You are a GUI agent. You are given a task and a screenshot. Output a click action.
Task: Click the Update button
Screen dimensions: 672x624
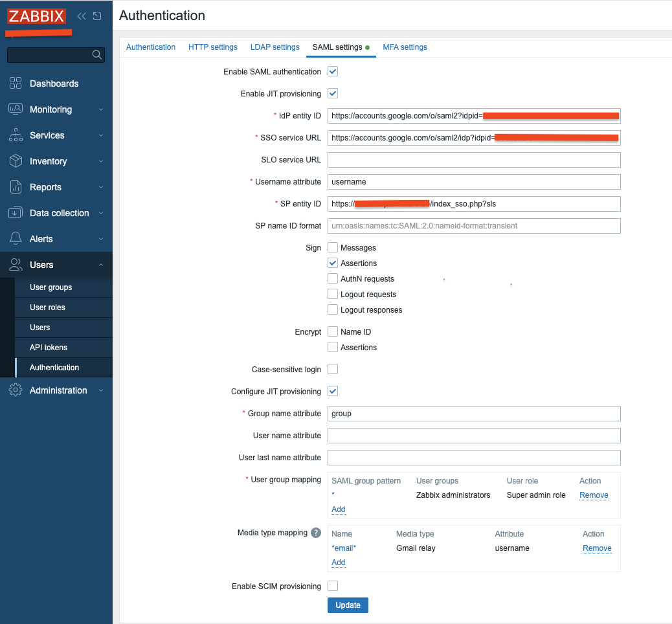click(348, 605)
